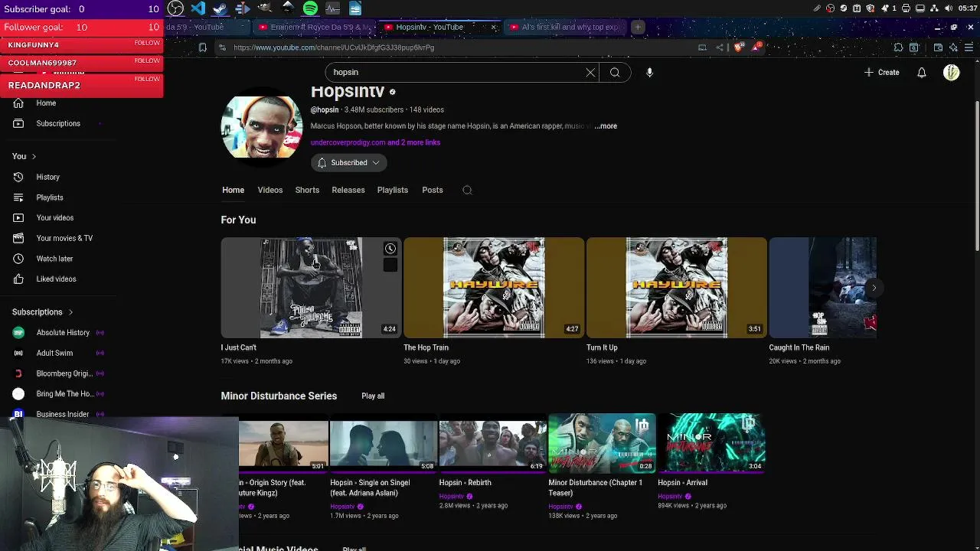Open Minor Disturbance Series playlist title
This screenshot has height=551, width=980.
(x=279, y=396)
